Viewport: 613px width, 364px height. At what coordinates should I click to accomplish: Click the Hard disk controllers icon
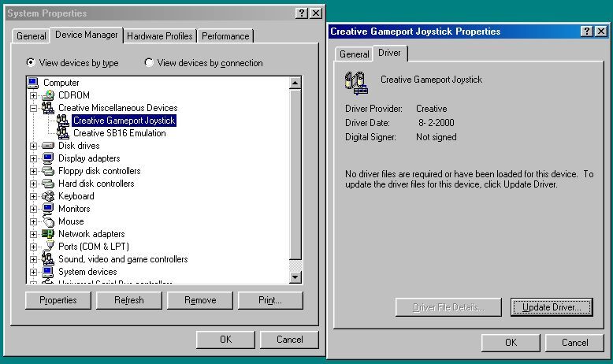click(x=48, y=184)
